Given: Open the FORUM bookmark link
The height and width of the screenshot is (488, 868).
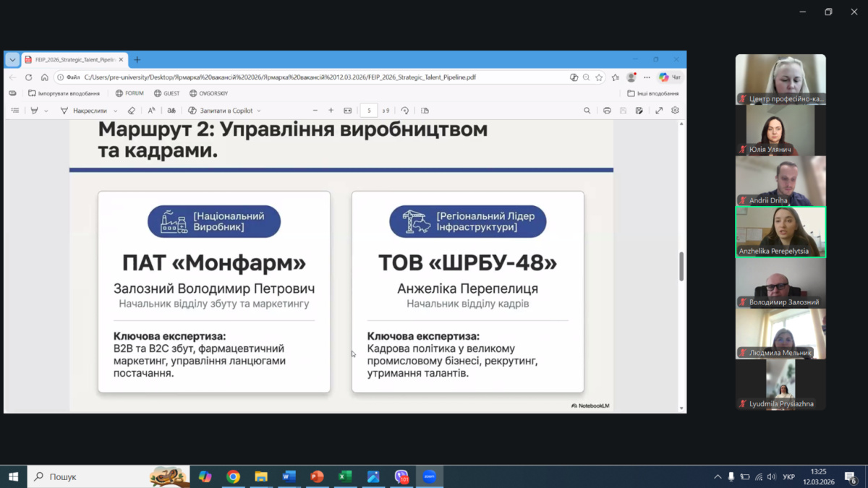Looking at the screenshot, I should coord(129,93).
